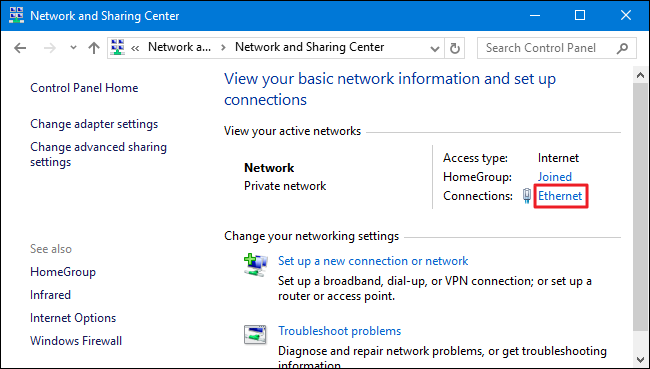The height and width of the screenshot is (369, 650).
Task: Click the search magnifier icon
Action: 622,49
